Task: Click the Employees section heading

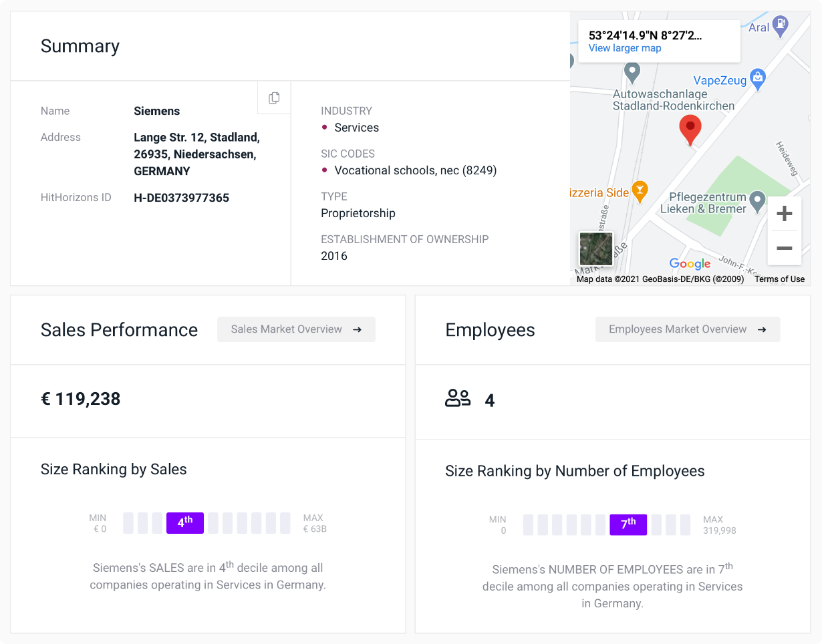Action: tap(490, 330)
